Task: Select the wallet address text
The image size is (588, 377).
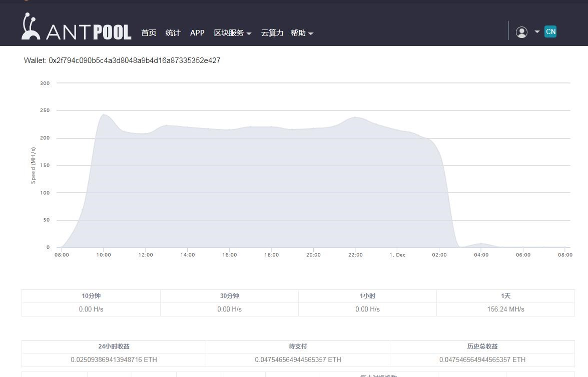Action: pyautogui.click(x=134, y=60)
